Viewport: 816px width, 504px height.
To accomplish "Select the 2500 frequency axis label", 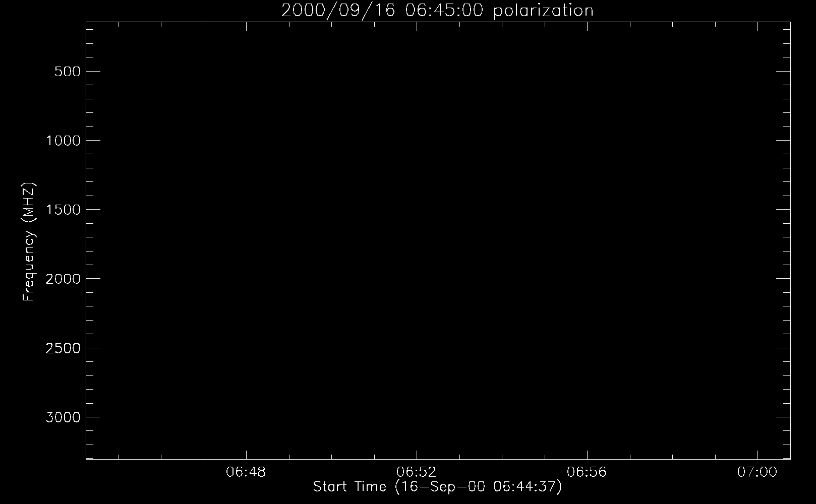I will point(63,348).
